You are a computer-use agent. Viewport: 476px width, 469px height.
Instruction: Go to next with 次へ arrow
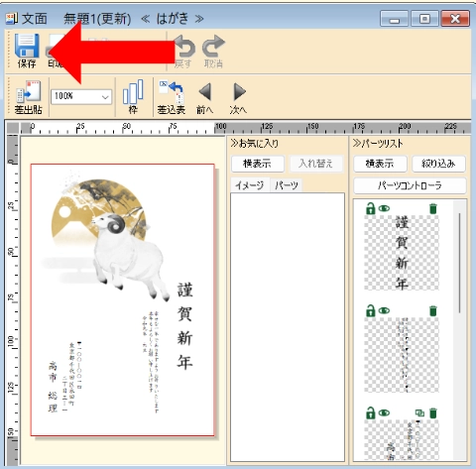[x=239, y=91]
